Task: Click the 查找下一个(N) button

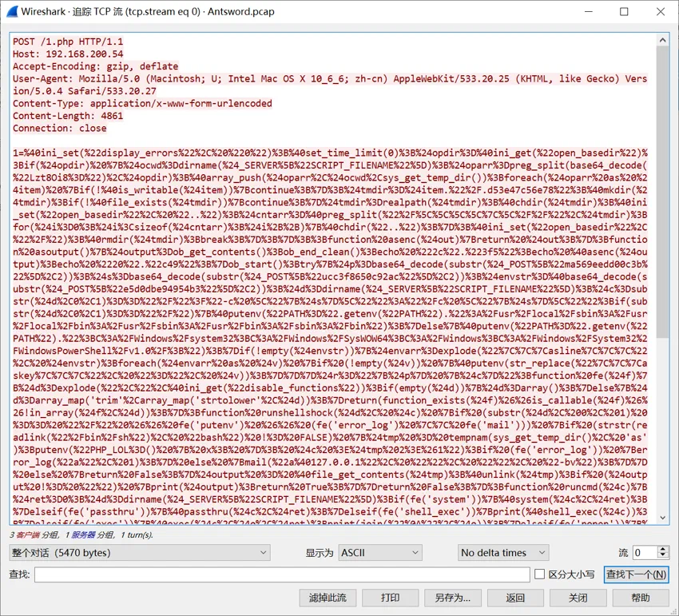Action: tap(636, 574)
